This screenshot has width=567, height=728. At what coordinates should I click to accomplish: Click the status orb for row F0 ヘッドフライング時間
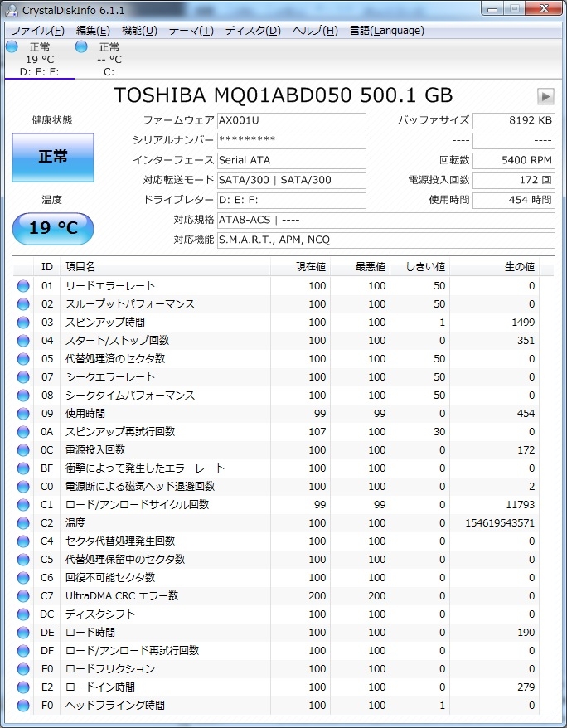click(23, 706)
